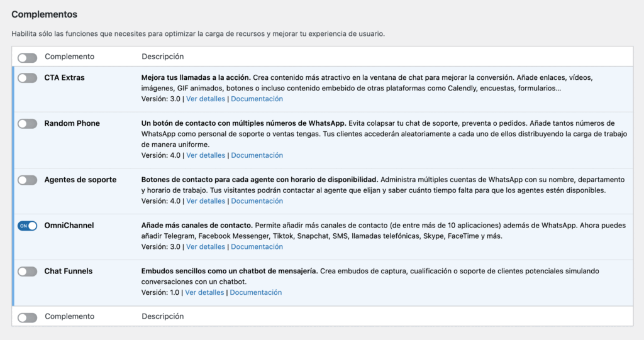Open Documentación link for CTA Extras
The width and height of the screenshot is (644, 340).
(257, 99)
